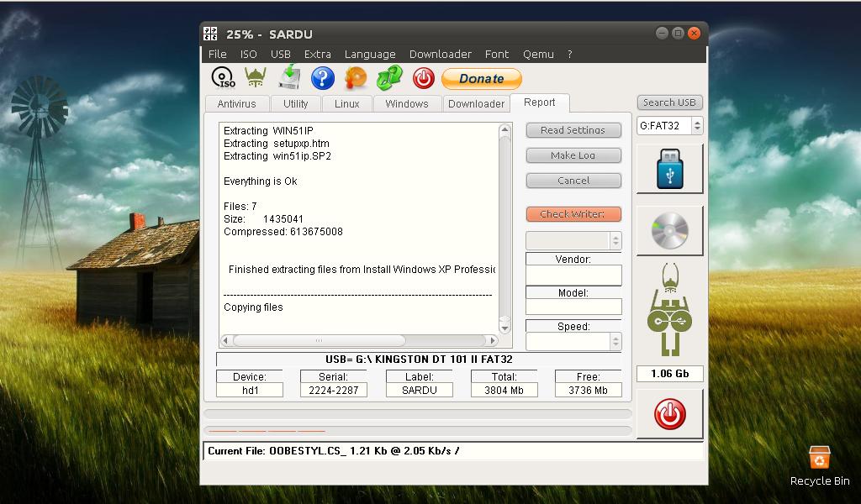Switch to the Antivirus tab
This screenshot has width=861, height=504.
click(236, 103)
